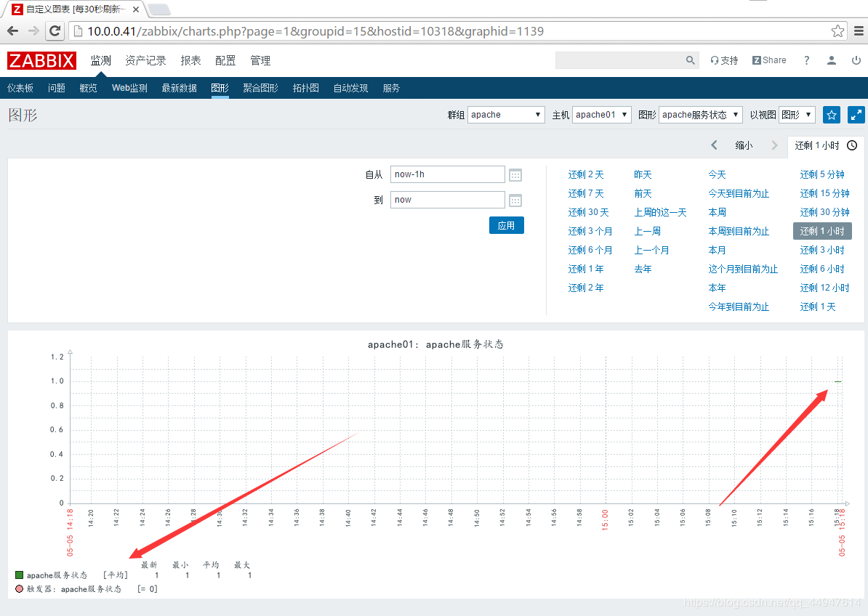Open the 管理 main menu
This screenshot has width=868, height=616.
260,60
